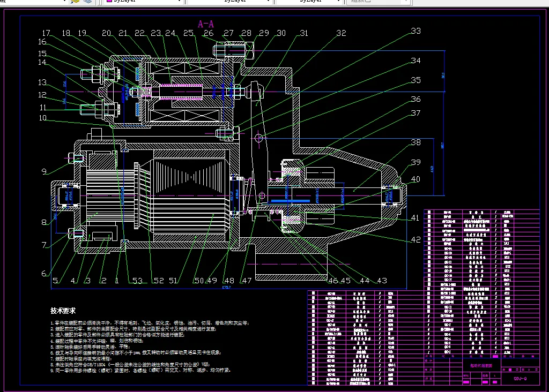Click part number 26 callout
The height and width of the screenshot is (392, 549).
tap(208, 33)
